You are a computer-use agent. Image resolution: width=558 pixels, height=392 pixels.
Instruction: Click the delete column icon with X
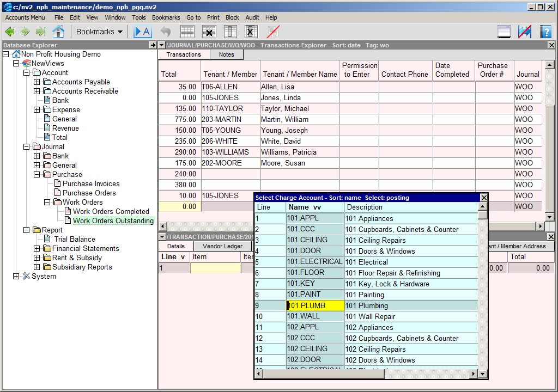pos(251,32)
